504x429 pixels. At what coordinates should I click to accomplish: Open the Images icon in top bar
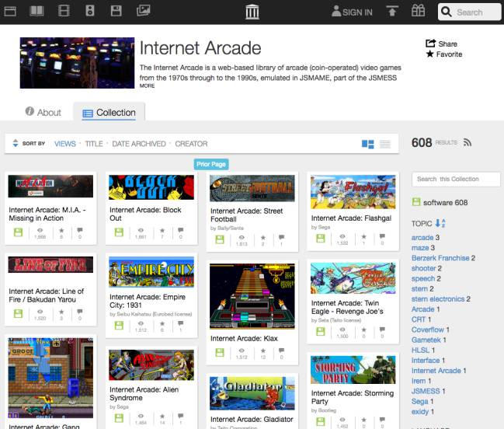coord(143,11)
